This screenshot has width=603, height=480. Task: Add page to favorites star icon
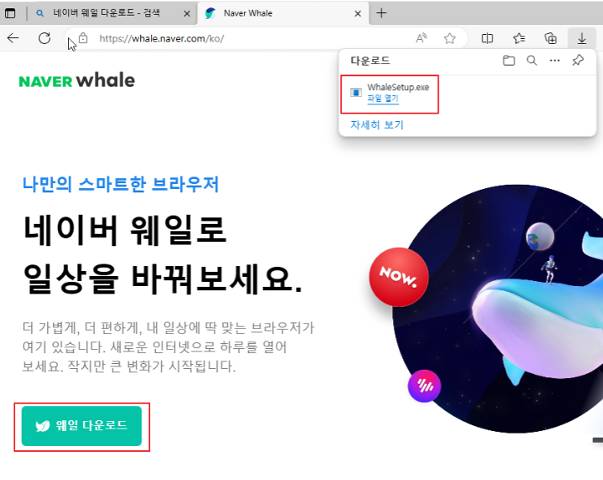pyautogui.click(x=450, y=38)
